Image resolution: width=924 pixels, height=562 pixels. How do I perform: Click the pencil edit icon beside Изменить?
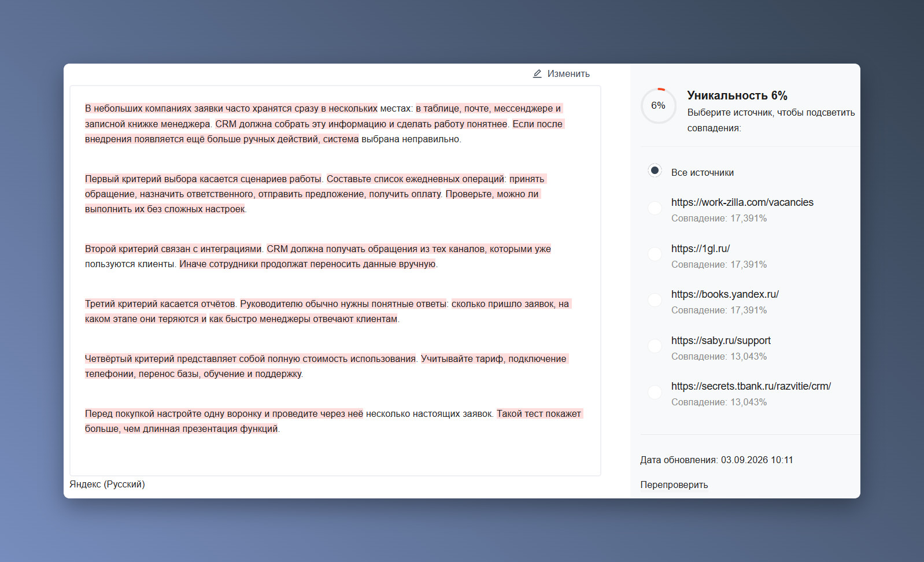pyautogui.click(x=537, y=74)
